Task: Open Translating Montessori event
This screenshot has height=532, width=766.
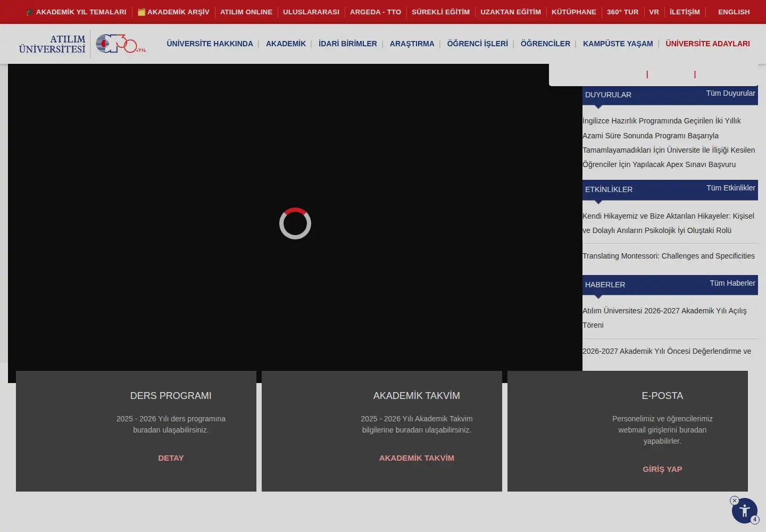Action: coord(669,256)
